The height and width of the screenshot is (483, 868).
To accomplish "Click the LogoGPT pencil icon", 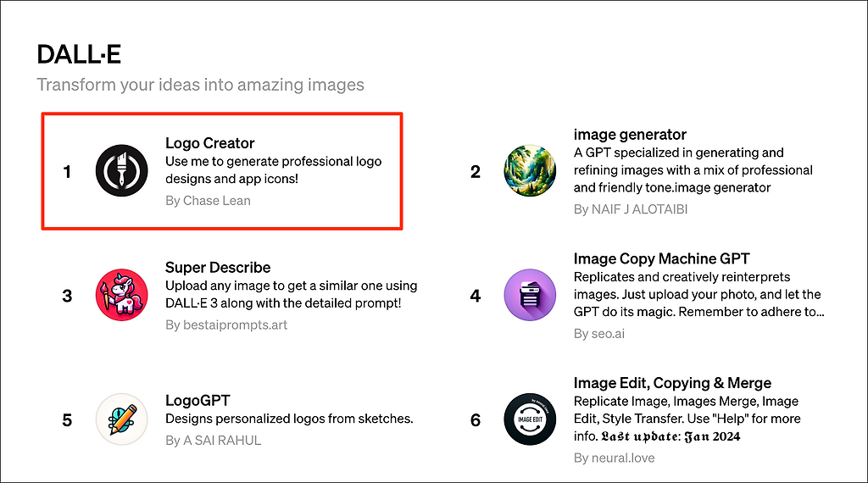I will pos(122,419).
